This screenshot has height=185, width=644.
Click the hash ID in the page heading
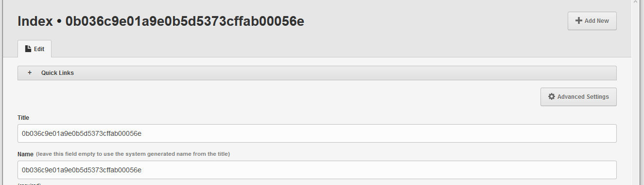coord(185,21)
